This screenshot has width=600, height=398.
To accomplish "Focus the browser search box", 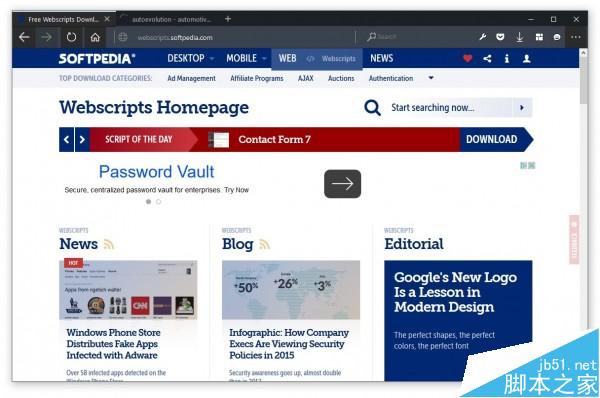I will pos(413,37).
